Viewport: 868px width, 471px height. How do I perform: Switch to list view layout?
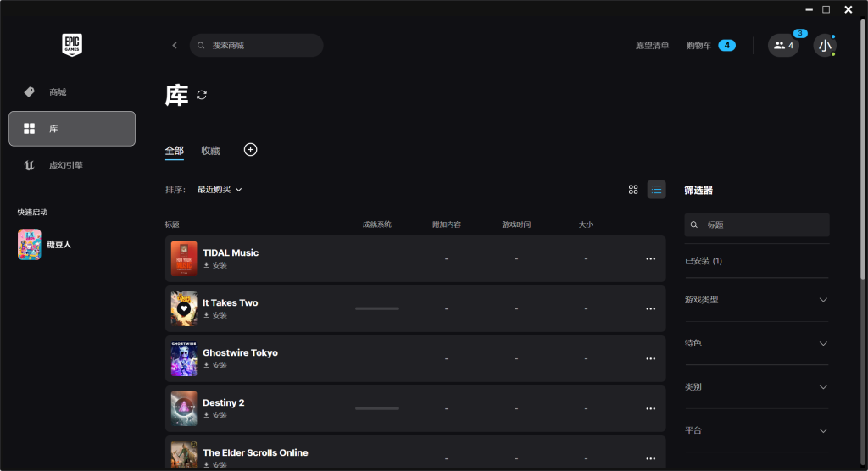pyautogui.click(x=657, y=189)
